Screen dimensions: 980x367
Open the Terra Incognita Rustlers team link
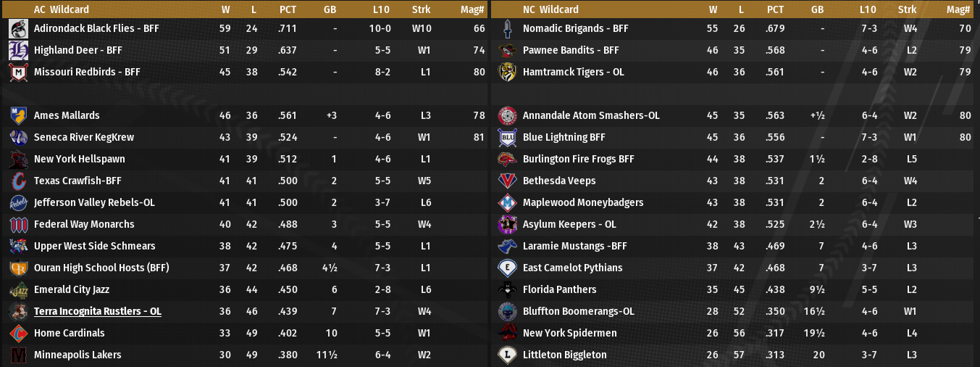(97, 312)
